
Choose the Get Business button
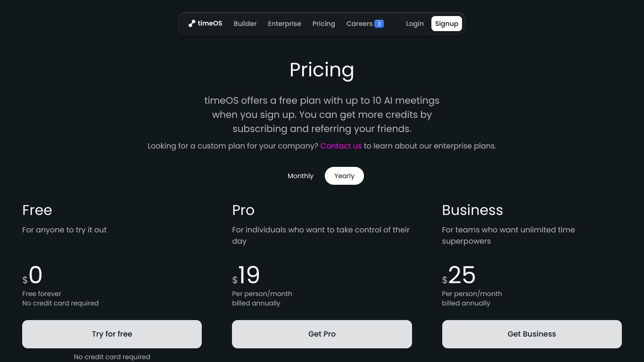(532, 334)
